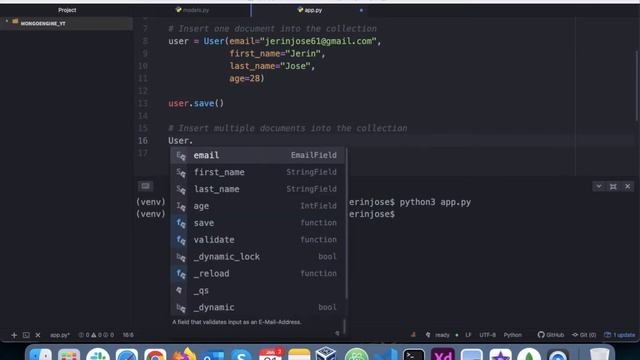Click the editor vertical scrollbar
Image resolution: width=640 pixels, height=360 pixels.
(x=637, y=86)
